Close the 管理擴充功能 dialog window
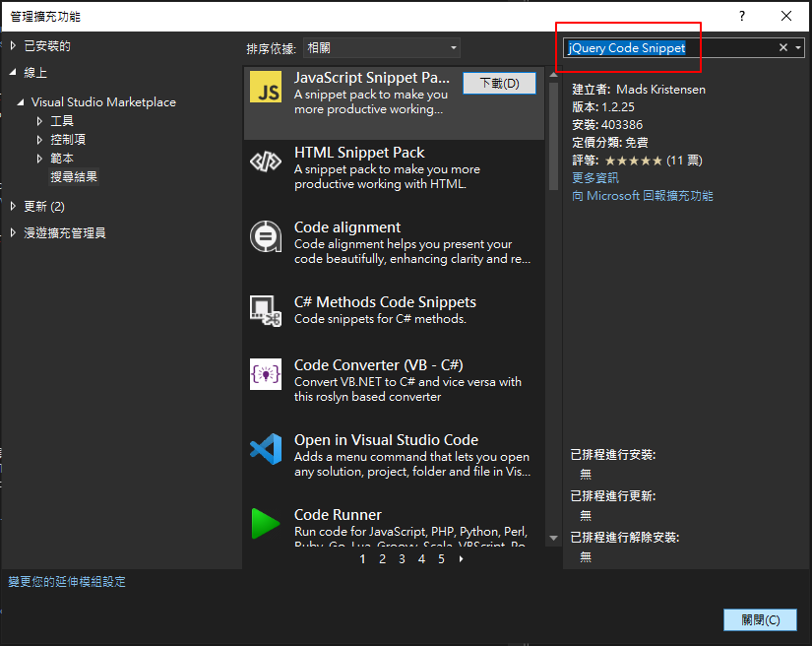Image resolution: width=812 pixels, height=646 pixels. click(x=786, y=16)
